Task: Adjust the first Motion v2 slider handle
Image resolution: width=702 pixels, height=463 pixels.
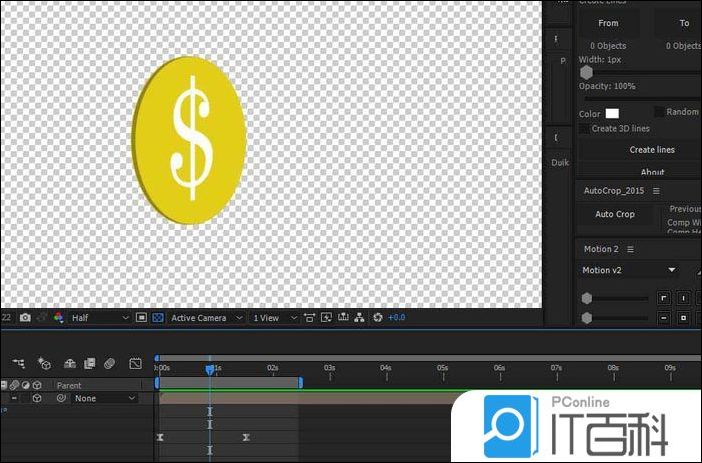Action: 587,299
